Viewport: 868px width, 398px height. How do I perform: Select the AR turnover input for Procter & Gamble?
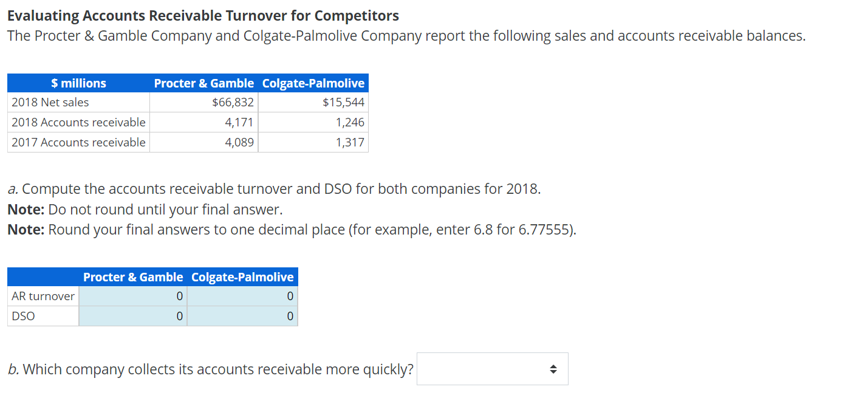pyautogui.click(x=133, y=296)
